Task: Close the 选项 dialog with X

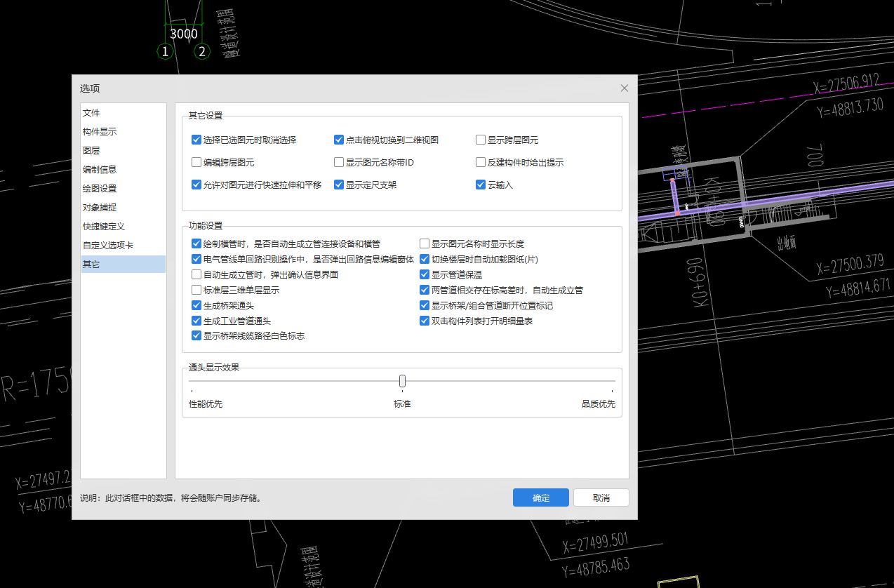Action: (624, 88)
